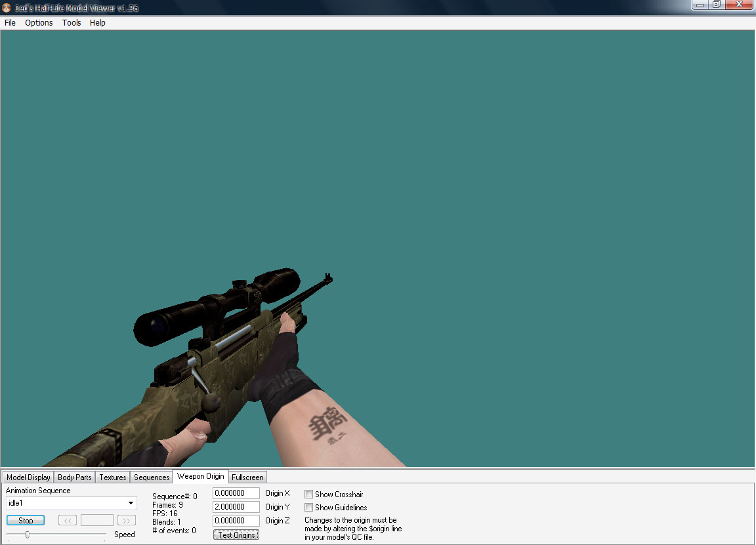Open the Help menu
Screen dimensions: 756x545
click(x=97, y=23)
